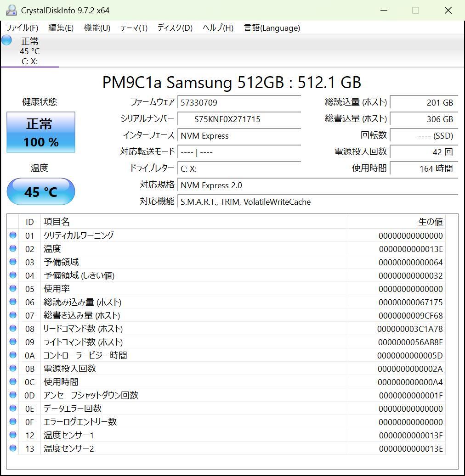
Task: Click the 45 °C temperature gauge
Action: click(40, 191)
